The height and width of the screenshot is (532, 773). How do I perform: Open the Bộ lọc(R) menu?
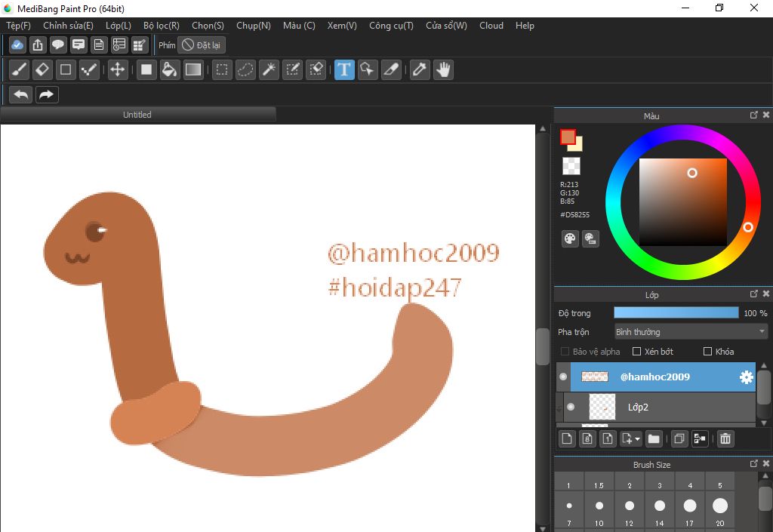[x=161, y=26]
